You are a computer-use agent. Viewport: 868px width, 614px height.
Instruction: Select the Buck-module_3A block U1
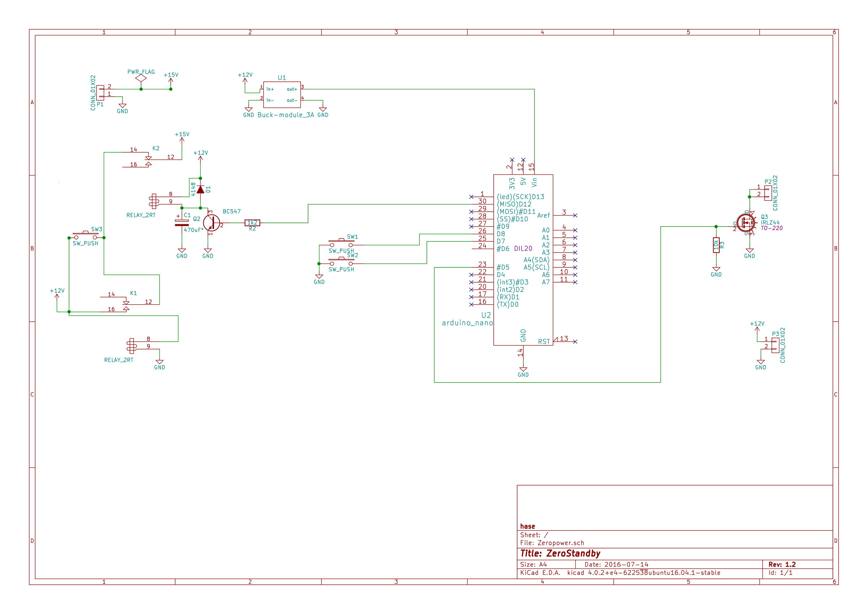click(283, 94)
